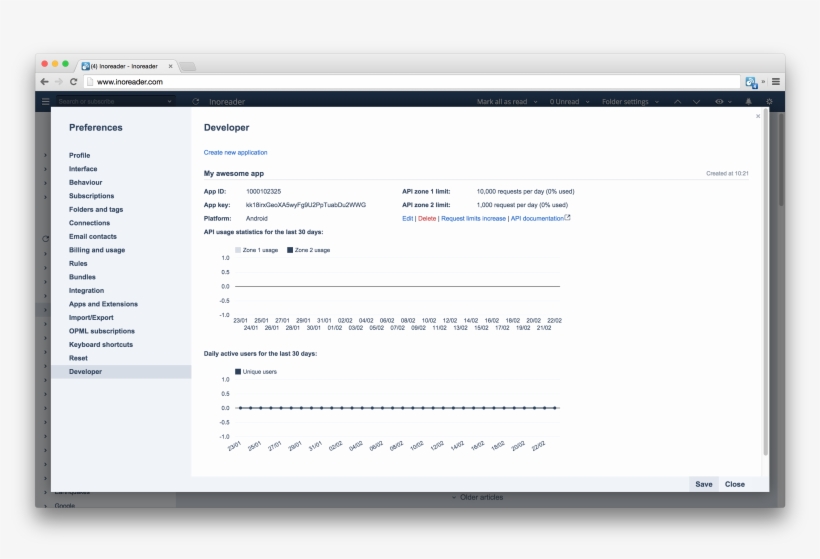Open Folder settings dropdown
Viewport: 820px width, 559px height.
pyautogui.click(x=630, y=101)
